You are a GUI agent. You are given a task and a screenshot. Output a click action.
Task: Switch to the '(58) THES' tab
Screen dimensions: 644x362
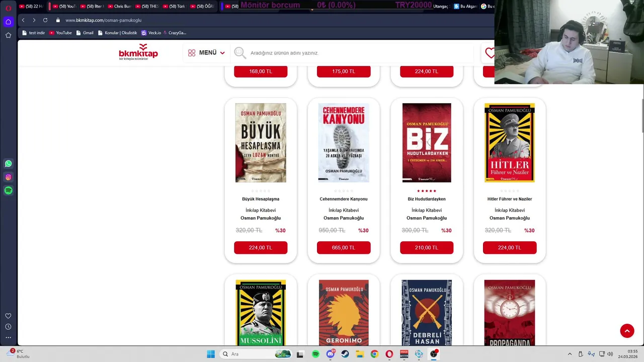pyautogui.click(x=146, y=7)
